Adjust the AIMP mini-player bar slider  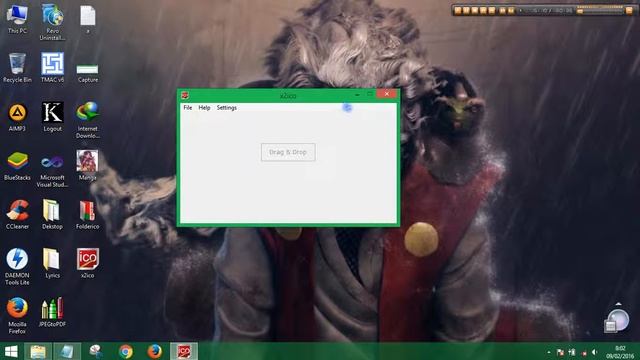pos(599,11)
